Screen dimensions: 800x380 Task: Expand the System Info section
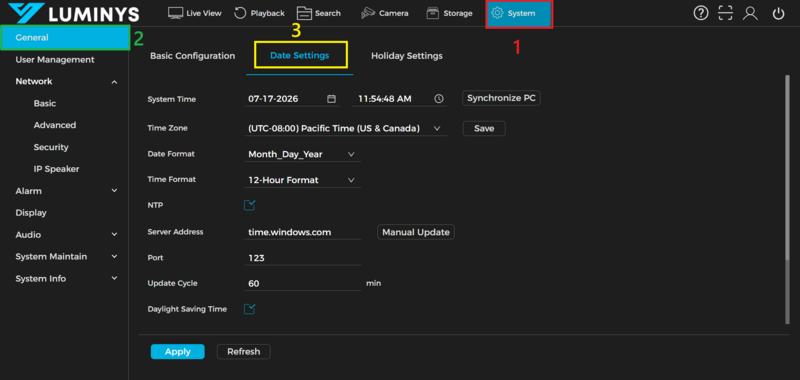tap(115, 278)
